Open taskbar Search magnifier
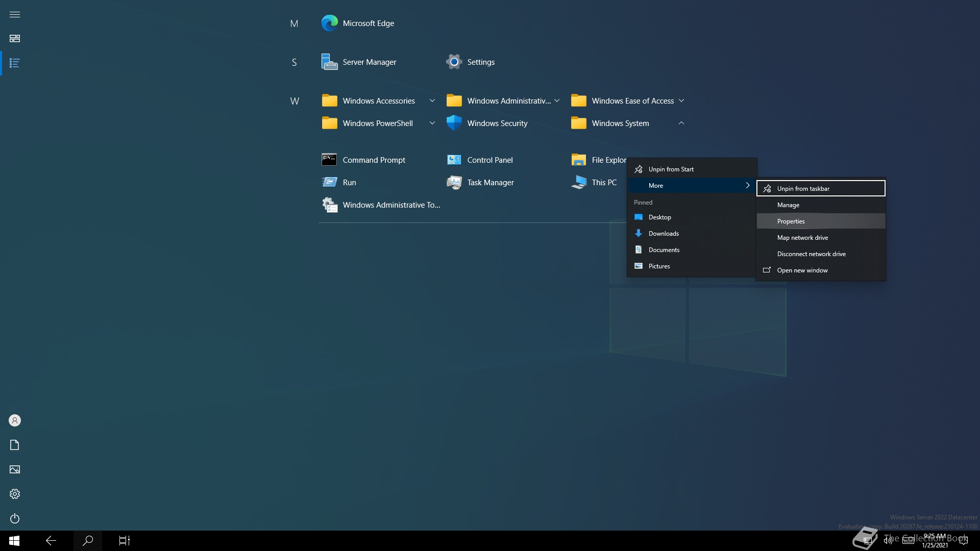 (88, 541)
